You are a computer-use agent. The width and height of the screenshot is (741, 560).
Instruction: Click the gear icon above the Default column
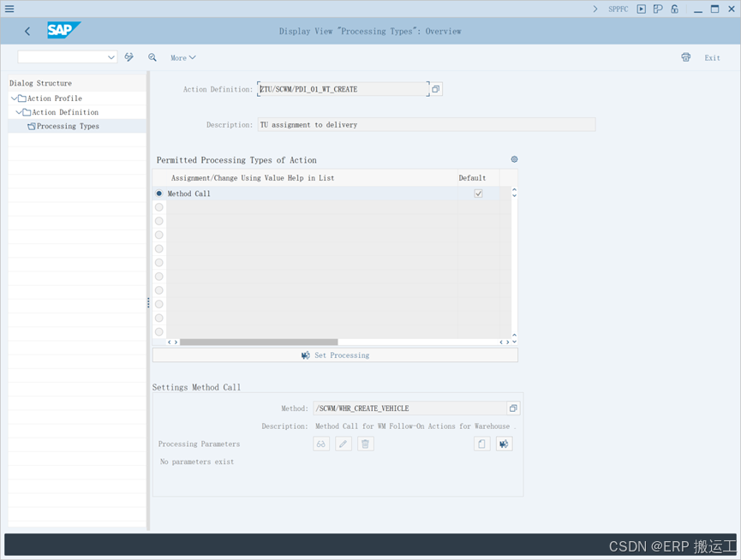(513, 159)
